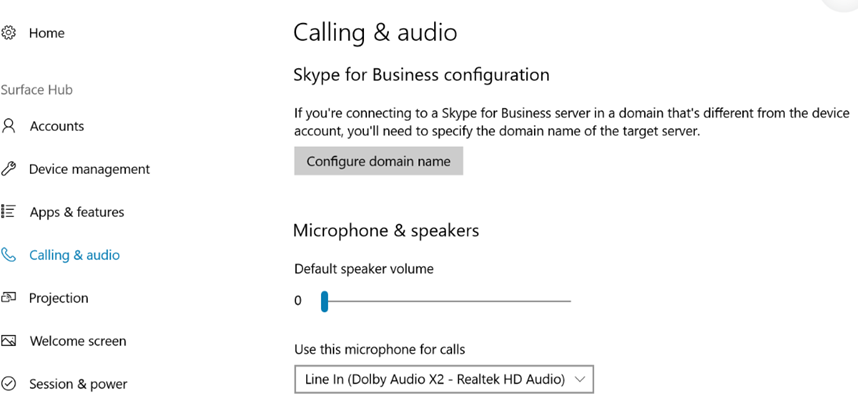Viewport: 858px width, 413px height.
Task: Click the Session & power checkmark icon
Action: point(9,384)
